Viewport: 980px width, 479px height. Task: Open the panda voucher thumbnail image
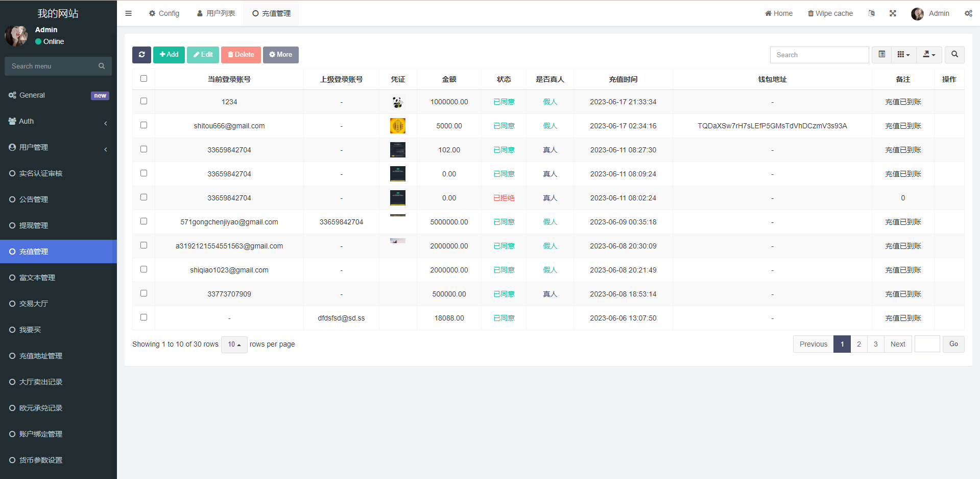397,102
